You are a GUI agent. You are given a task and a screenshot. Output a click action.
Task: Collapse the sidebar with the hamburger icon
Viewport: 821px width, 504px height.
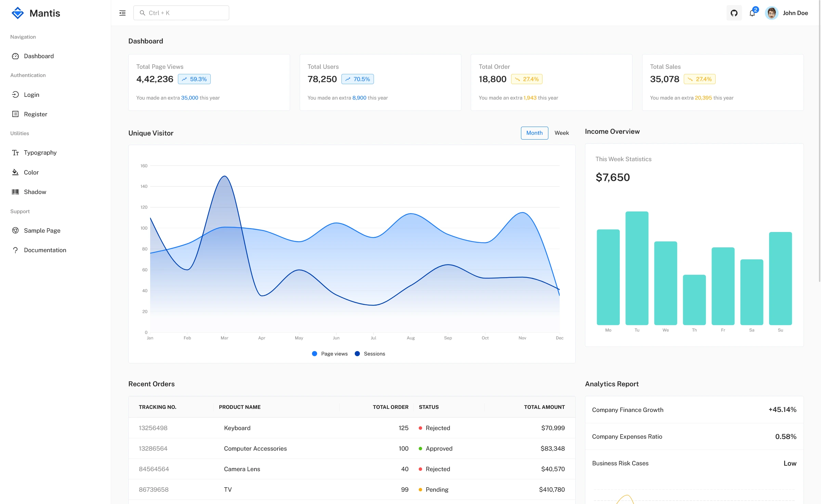[122, 13]
